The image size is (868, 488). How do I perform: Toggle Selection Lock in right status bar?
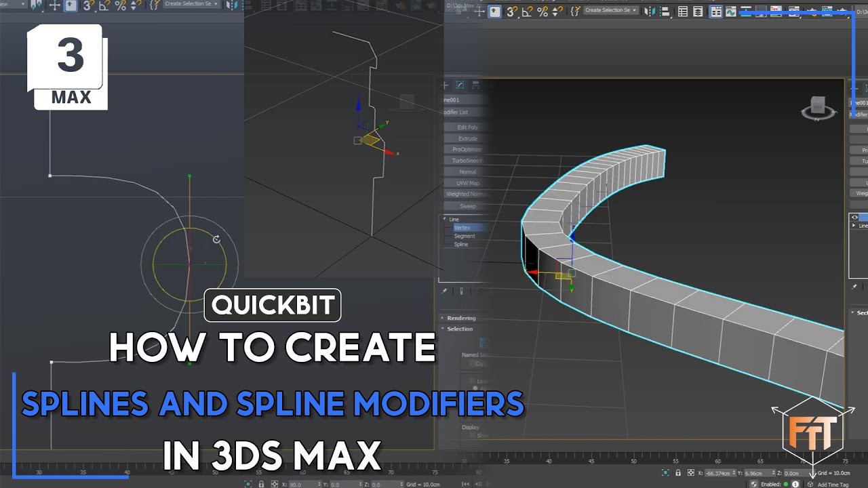(678, 472)
